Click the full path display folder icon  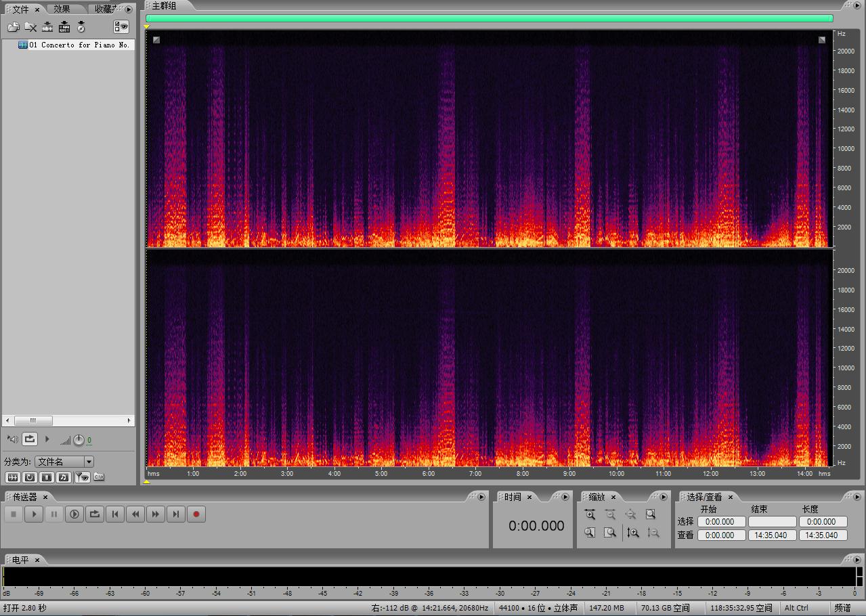(99, 477)
